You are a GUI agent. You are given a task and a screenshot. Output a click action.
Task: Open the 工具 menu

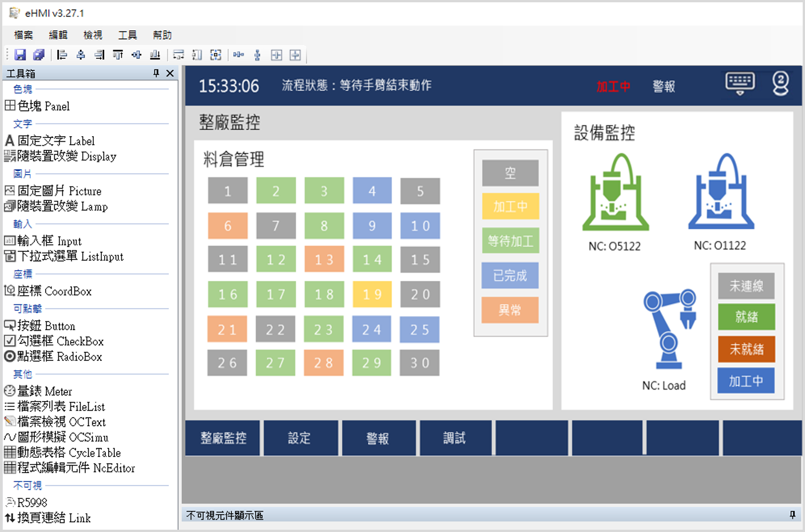tap(127, 35)
